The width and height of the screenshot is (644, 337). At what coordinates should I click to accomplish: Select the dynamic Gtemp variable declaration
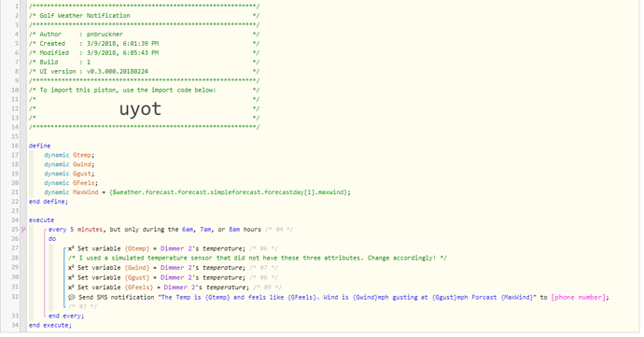69,155
